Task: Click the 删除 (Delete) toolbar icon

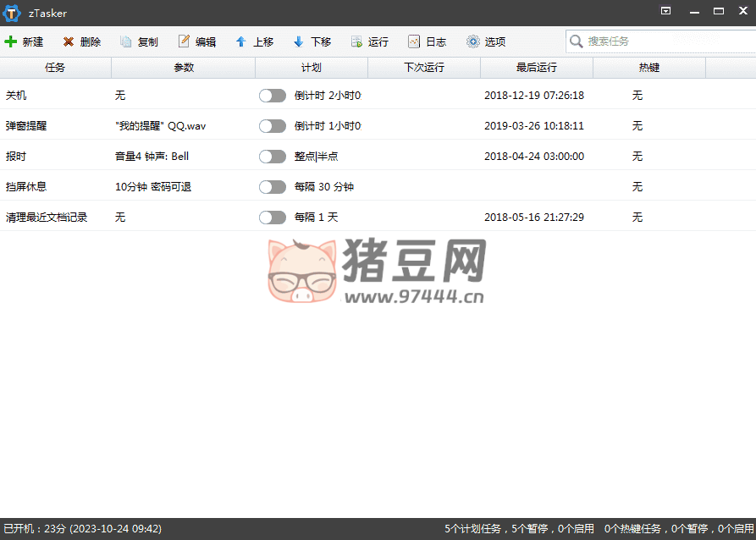Action: pyautogui.click(x=69, y=41)
